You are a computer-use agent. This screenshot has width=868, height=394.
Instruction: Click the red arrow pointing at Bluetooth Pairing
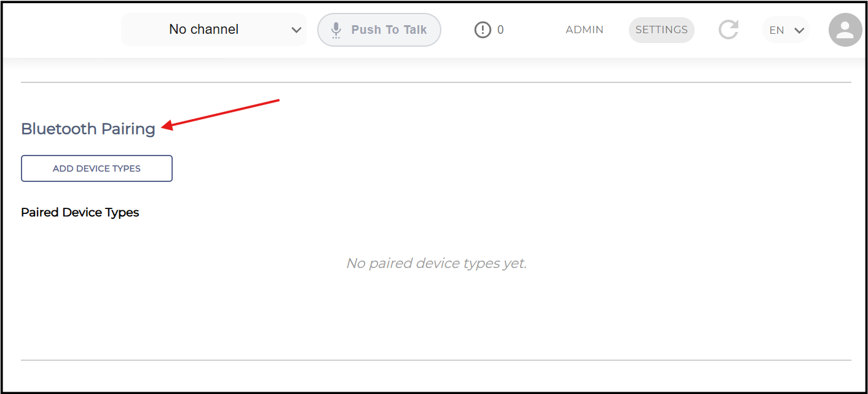[x=221, y=114]
